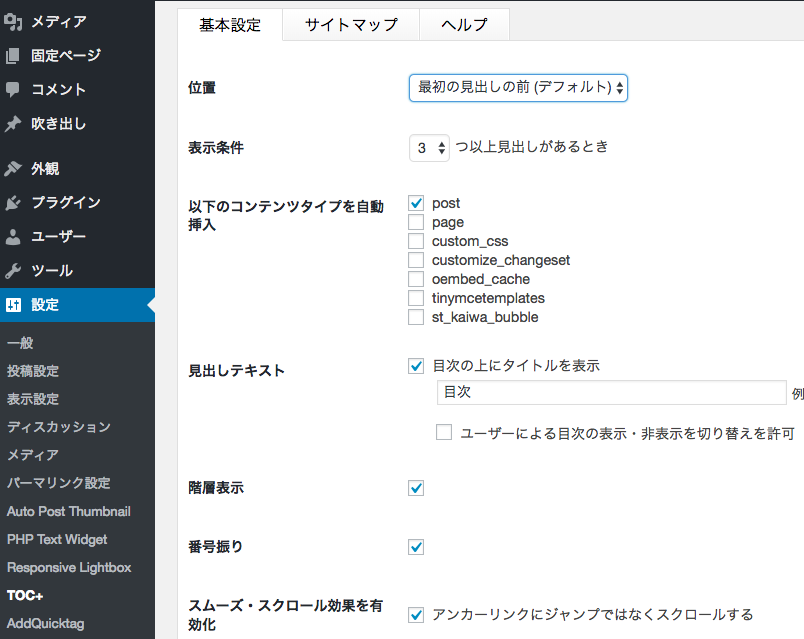
Task: Enable the page content type checkbox
Action: [416, 222]
